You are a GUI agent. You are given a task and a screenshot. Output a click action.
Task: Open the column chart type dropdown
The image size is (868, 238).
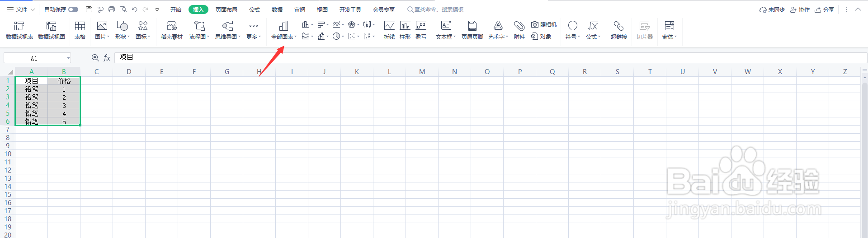307,24
